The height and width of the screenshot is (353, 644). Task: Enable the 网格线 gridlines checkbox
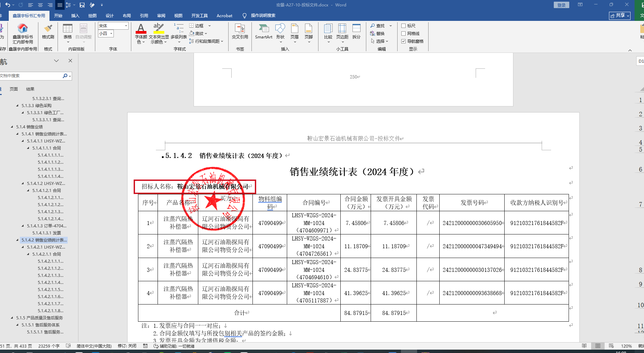[403, 33]
